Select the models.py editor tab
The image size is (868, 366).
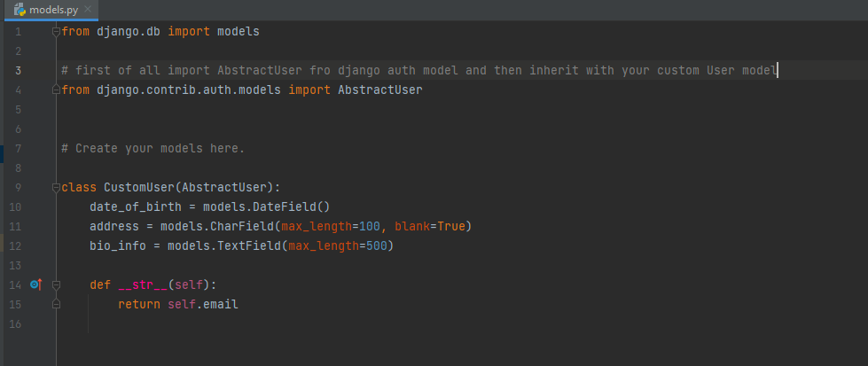click(51, 10)
